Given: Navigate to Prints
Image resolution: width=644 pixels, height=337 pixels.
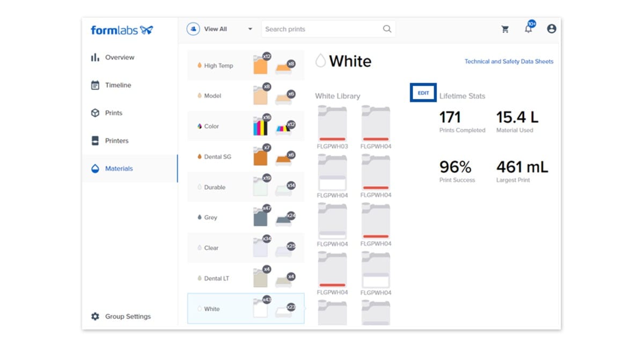Looking at the screenshot, I should [114, 113].
